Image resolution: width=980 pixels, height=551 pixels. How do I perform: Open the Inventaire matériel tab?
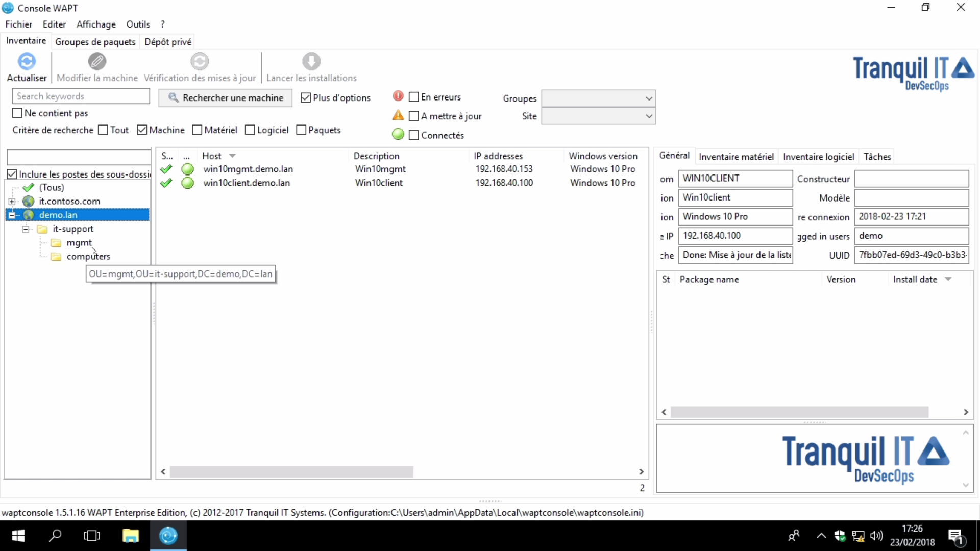click(x=736, y=157)
